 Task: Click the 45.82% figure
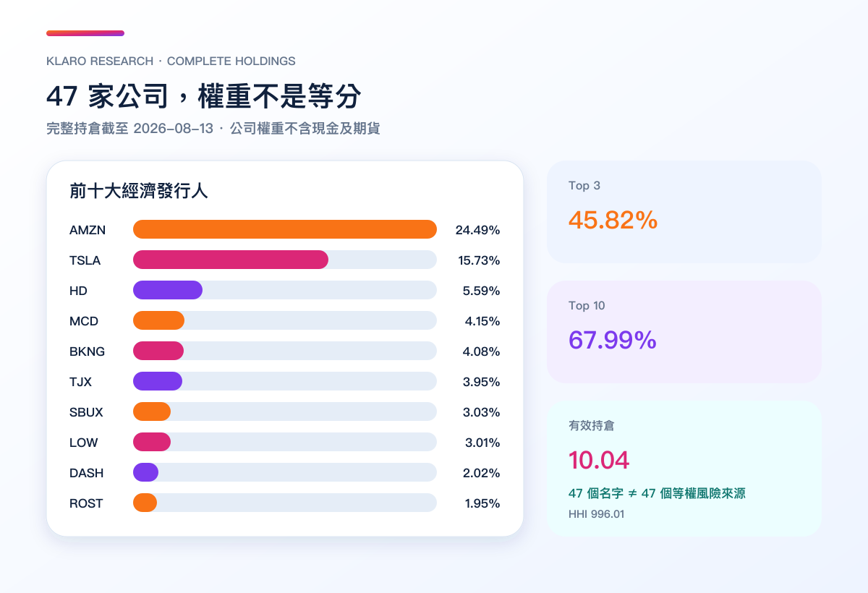pyautogui.click(x=613, y=220)
